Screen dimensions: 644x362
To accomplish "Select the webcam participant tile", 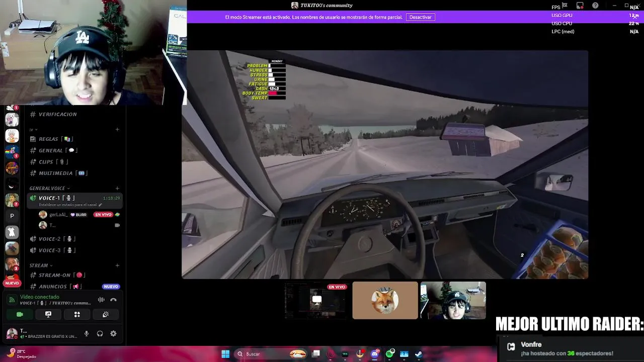I will [453, 300].
